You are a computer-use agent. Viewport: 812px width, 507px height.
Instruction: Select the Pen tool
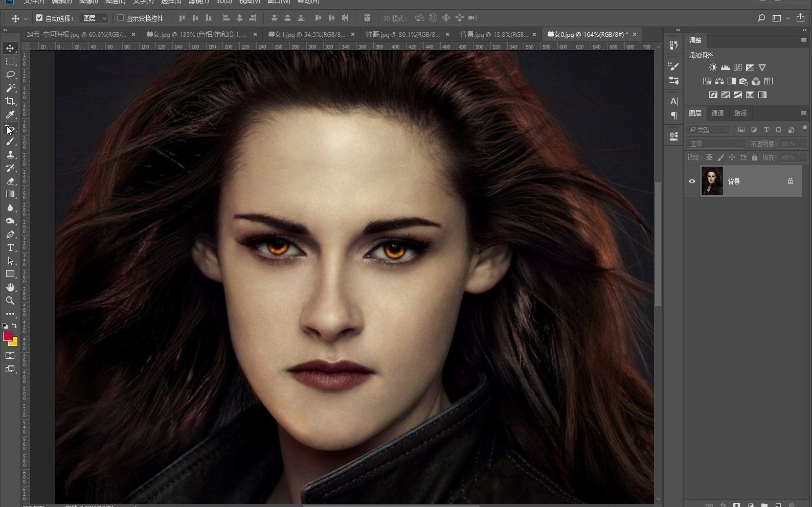[10, 234]
